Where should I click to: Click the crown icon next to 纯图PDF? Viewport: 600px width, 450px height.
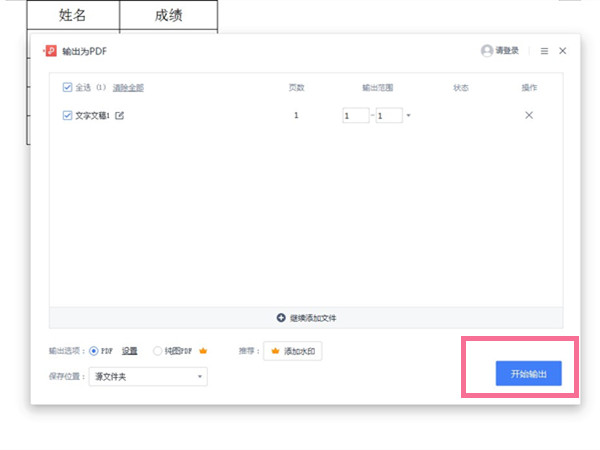click(x=202, y=351)
